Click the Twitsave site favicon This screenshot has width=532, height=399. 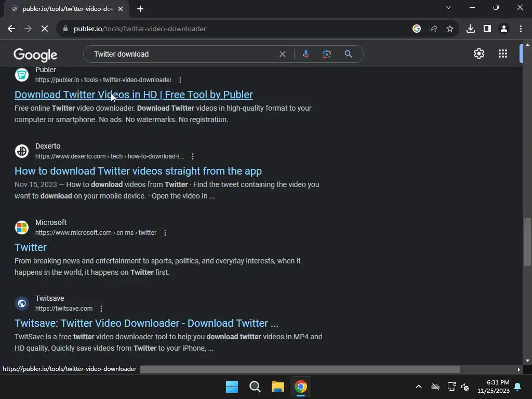[22, 303]
